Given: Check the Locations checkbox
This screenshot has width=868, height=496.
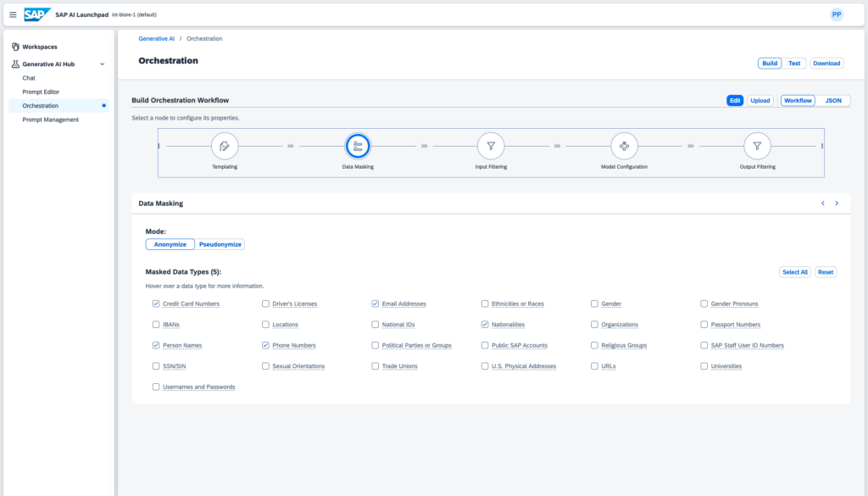Looking at the screenshot, I should click(x=265, y=325).
